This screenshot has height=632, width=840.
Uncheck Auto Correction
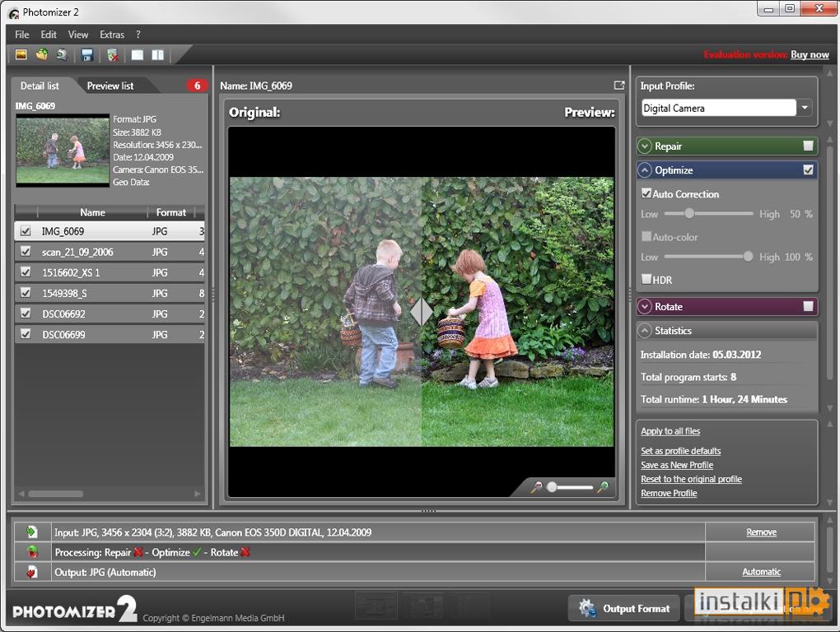[646, 193]
